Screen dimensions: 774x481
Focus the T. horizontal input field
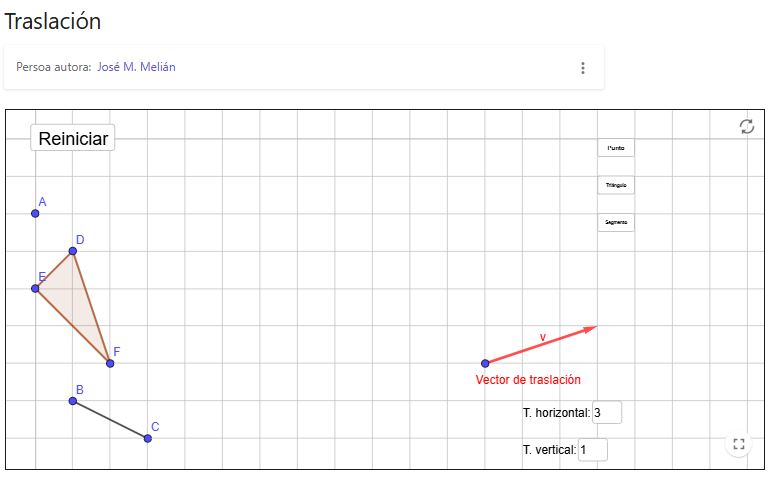(x=606, y=412)
